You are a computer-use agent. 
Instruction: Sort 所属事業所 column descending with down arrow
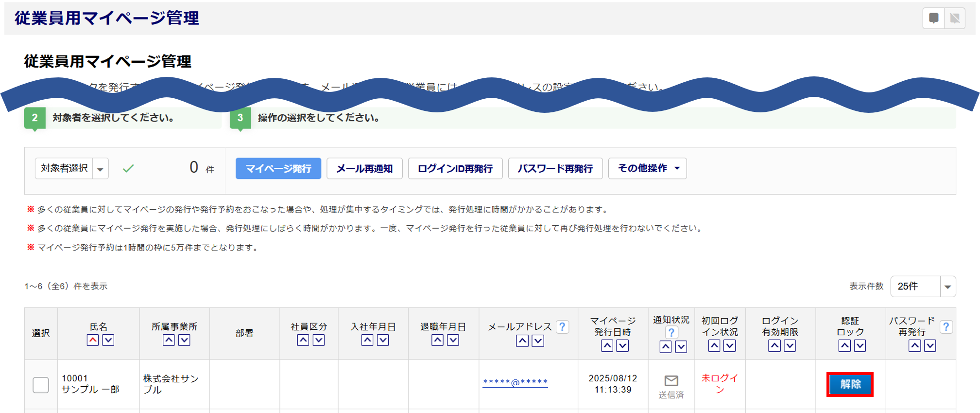[184, 340]
